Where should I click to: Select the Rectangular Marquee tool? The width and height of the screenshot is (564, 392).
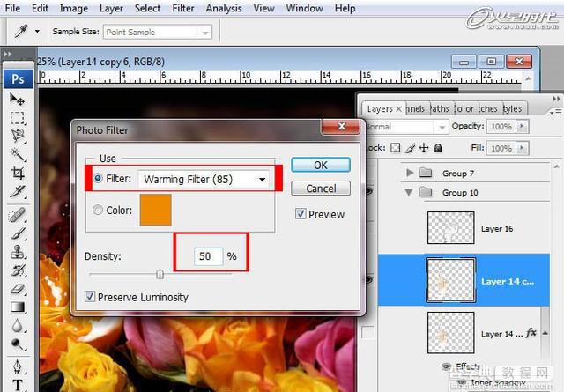(17, 118)
